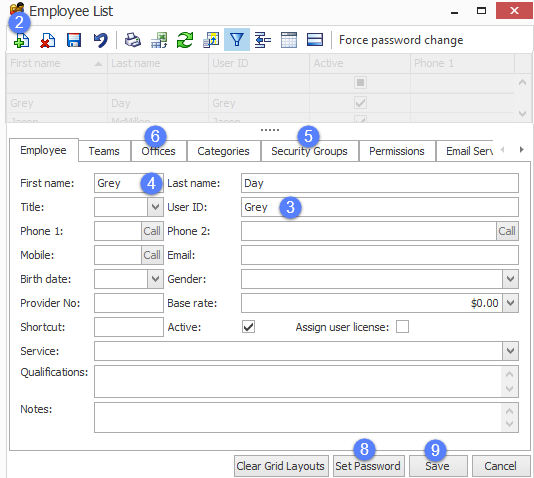Click the Cancel button
Viewport: 534px width, 478px height.
click(501, 466)
